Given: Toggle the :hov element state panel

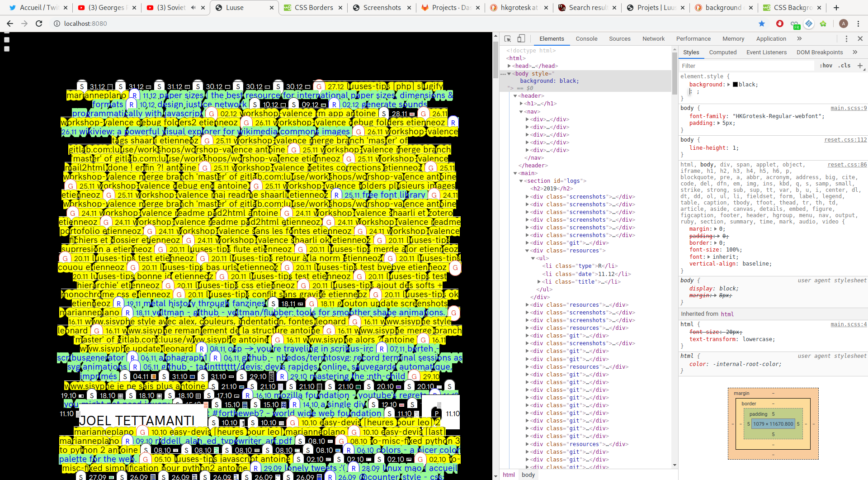Looking at the screenshot, I should (x=826, y=66).
